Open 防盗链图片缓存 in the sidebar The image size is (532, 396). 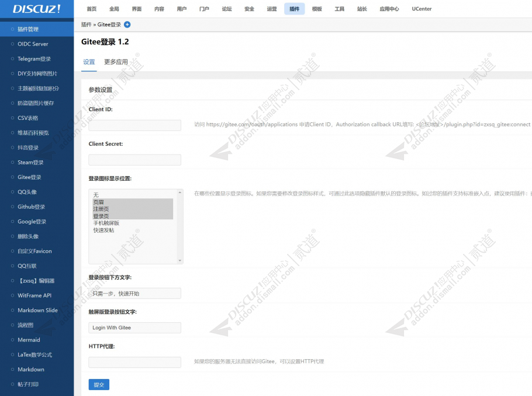[37, 103]
